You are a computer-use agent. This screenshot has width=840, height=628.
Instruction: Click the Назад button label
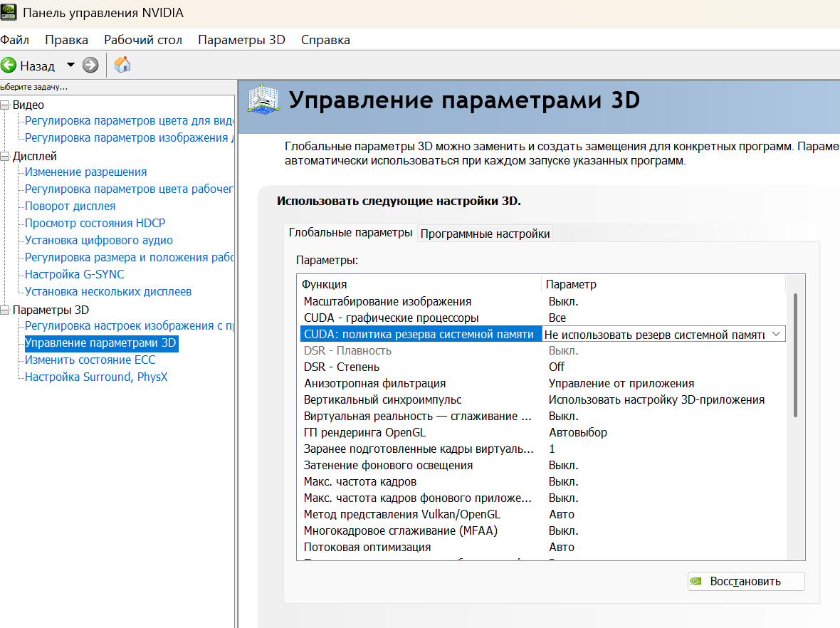pos(38,66)
